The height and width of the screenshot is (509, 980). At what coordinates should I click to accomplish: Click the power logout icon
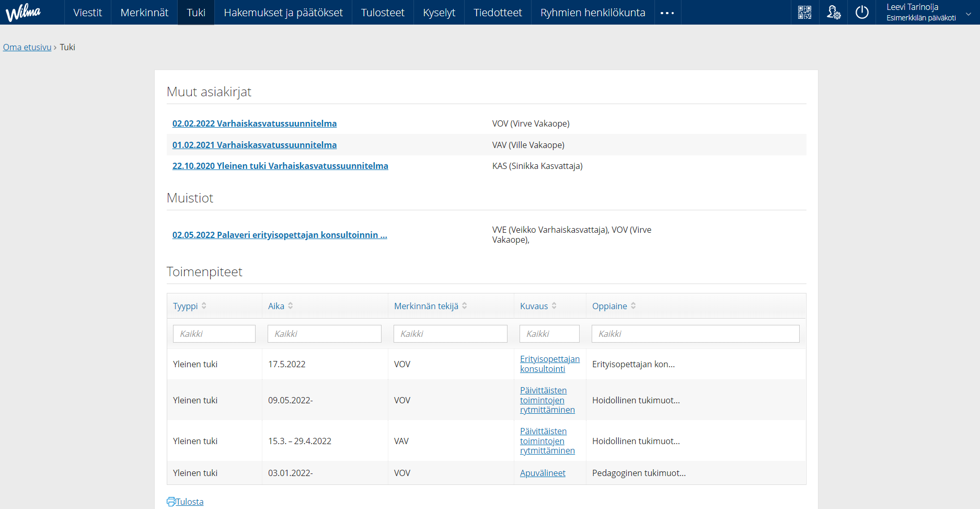click(862, 12)
